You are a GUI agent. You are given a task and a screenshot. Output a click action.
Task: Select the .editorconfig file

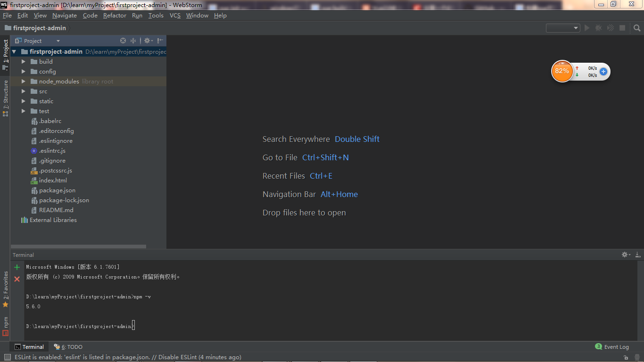[x=52, y=131]
